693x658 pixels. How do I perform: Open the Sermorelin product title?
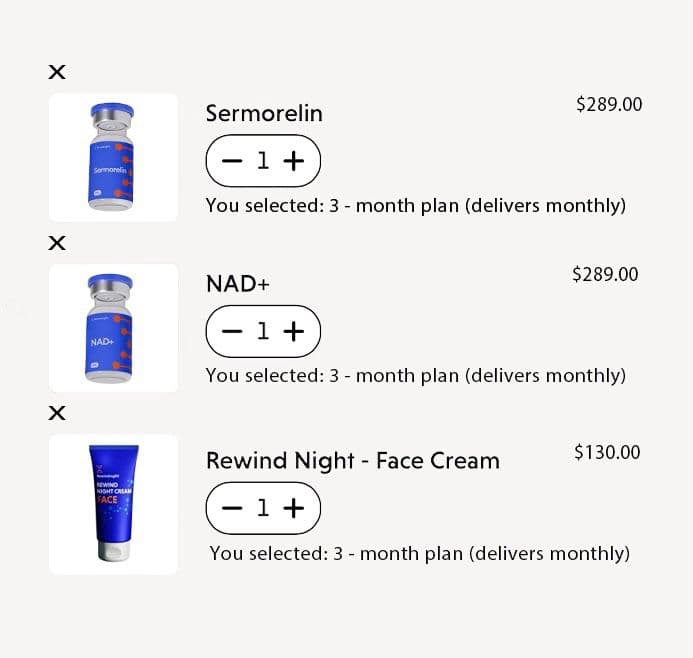click(x=264, y=114)
